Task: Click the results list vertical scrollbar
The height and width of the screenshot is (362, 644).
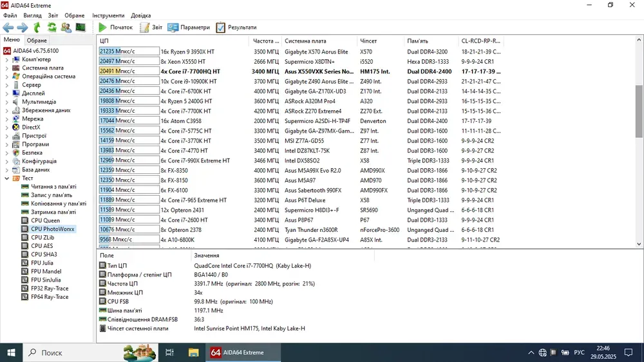Action: coord(639,111)
